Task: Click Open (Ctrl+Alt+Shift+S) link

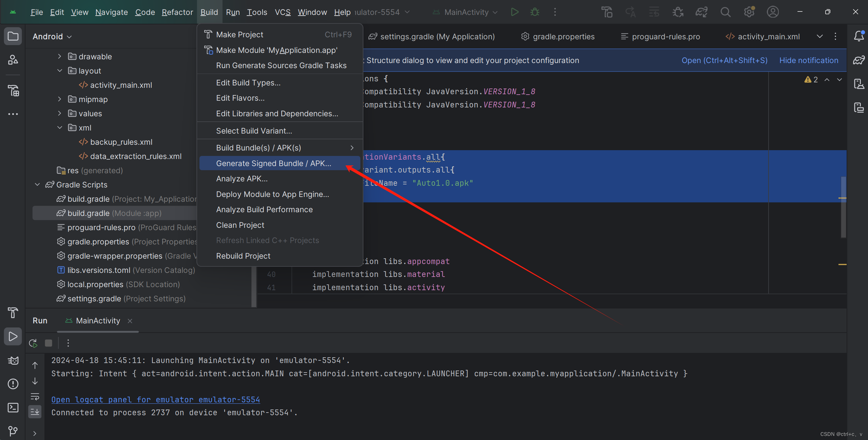Action: 724,60
